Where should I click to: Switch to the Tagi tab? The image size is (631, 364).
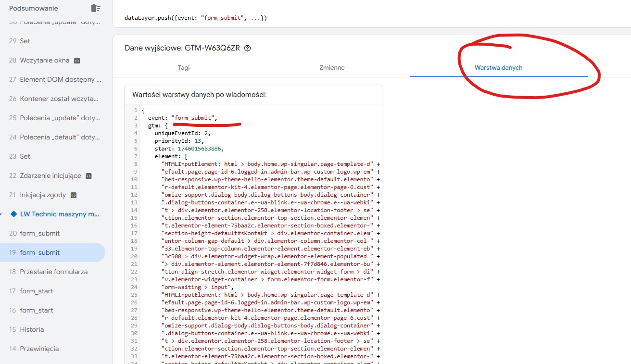click(184, 68)
